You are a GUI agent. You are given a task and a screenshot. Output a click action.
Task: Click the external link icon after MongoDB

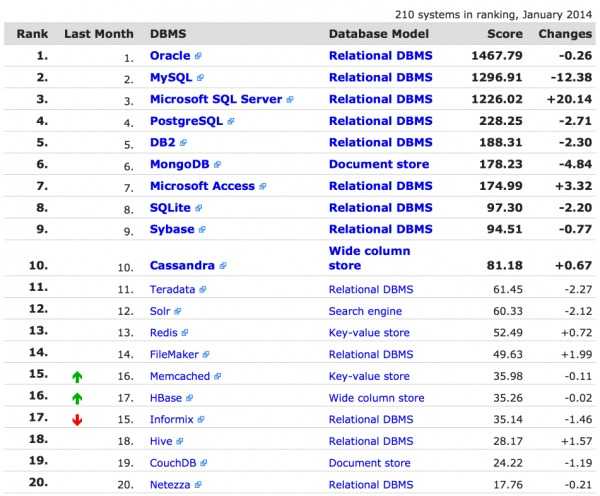click(217, 164)
